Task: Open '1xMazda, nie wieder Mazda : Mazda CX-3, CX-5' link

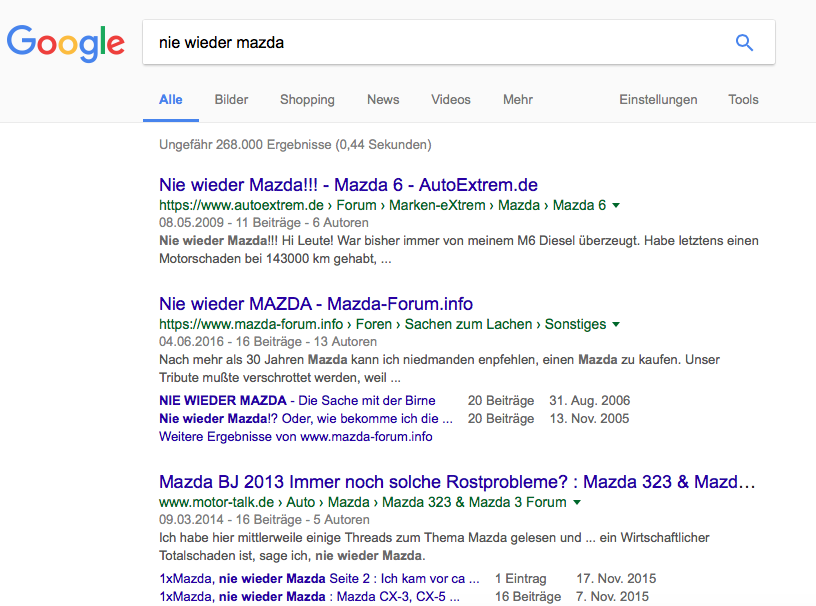Action: 310,597
